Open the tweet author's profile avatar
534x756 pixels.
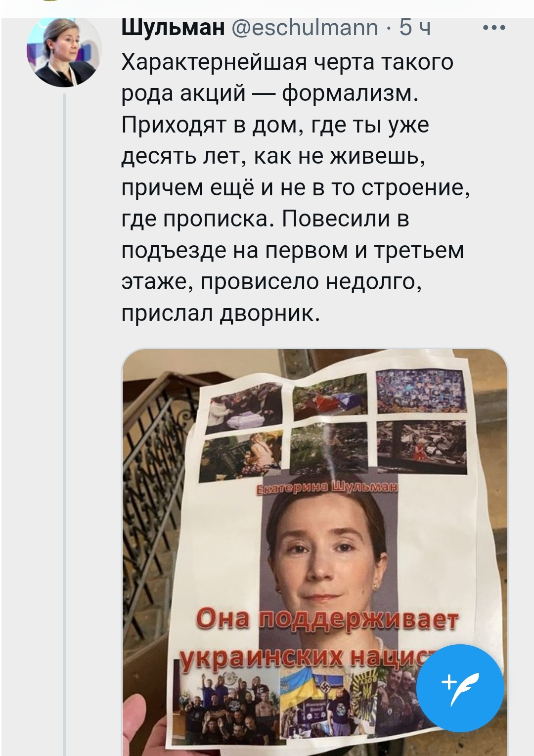click(x=64, y=49)
